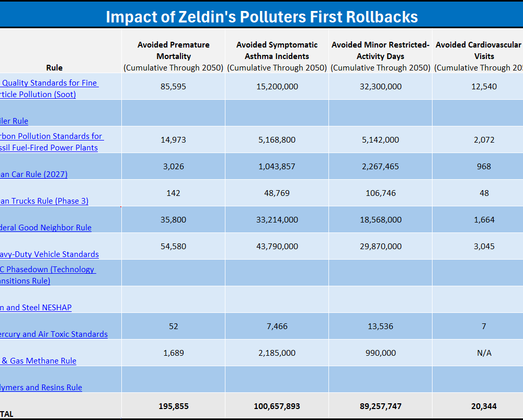Select the cell showing 18,568,000
523x420 pixels.
tap(381, 219)
